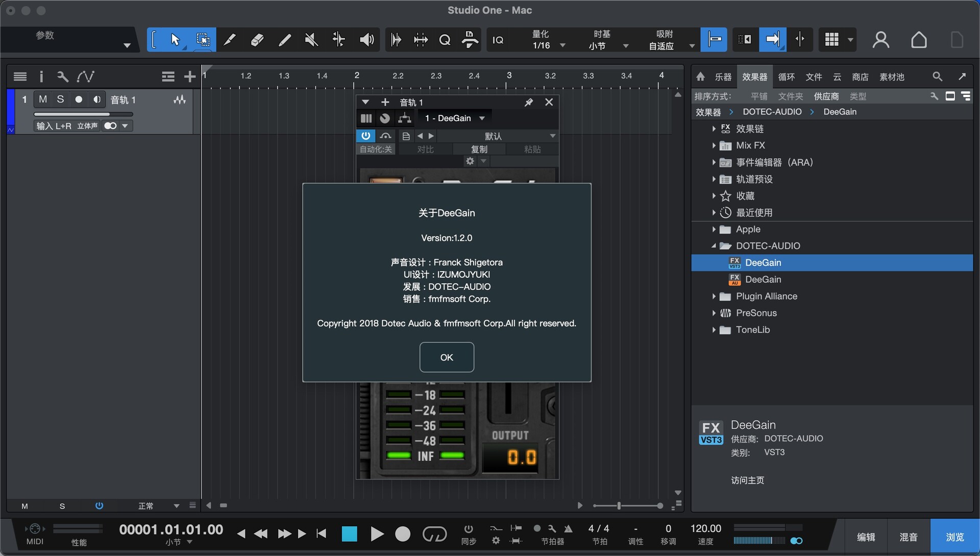
Task: Go to browser home icon
Action: (x=700, y=77)
